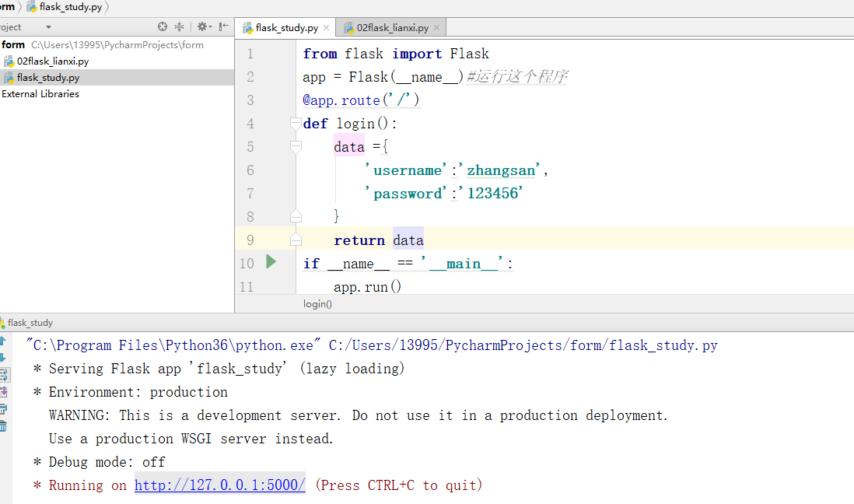Click the fold end marker on line 8
Image resolution: width=854 pixels, height=504 pixels.
tap(296, 216)
